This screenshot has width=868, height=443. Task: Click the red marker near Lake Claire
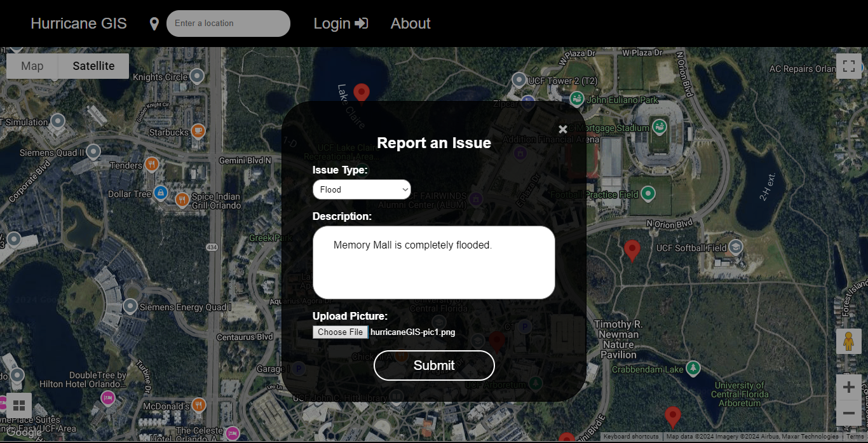click(362, 93)
